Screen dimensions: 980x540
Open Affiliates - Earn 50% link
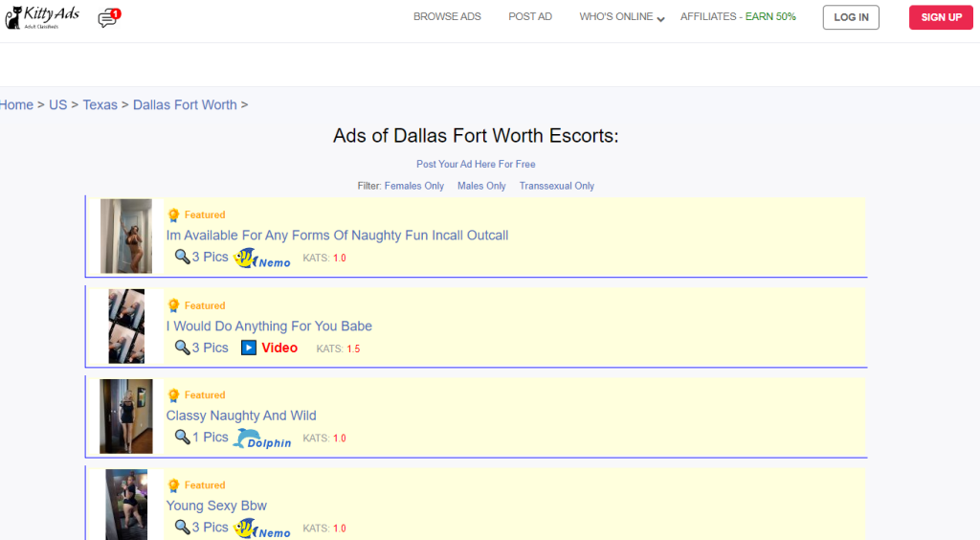point(737,17)
